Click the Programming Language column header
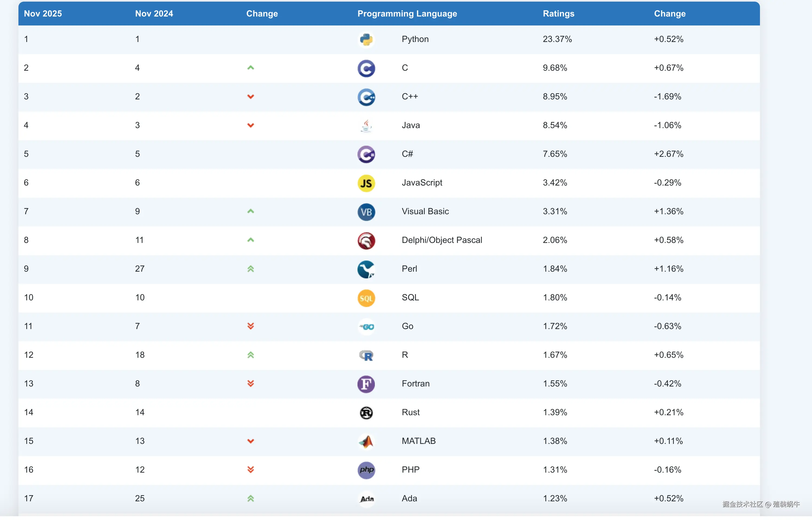 click(x=407, y=14)
